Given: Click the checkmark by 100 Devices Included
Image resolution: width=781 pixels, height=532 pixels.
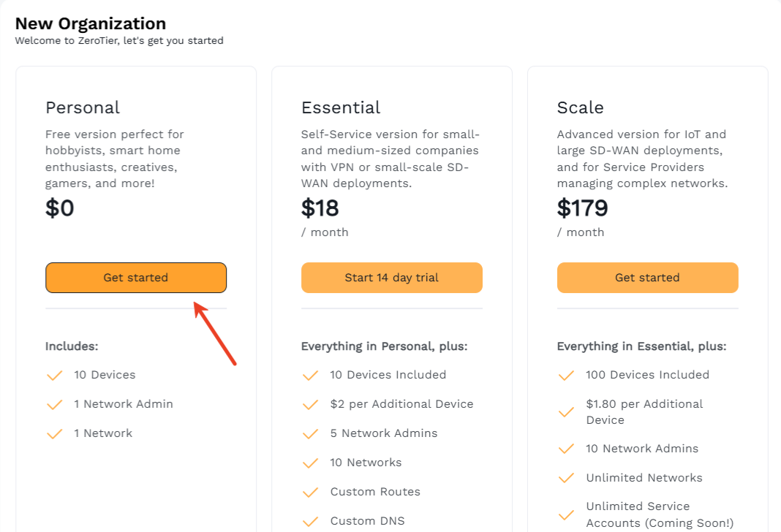Looking at the screenshot, I should [567, 376].
